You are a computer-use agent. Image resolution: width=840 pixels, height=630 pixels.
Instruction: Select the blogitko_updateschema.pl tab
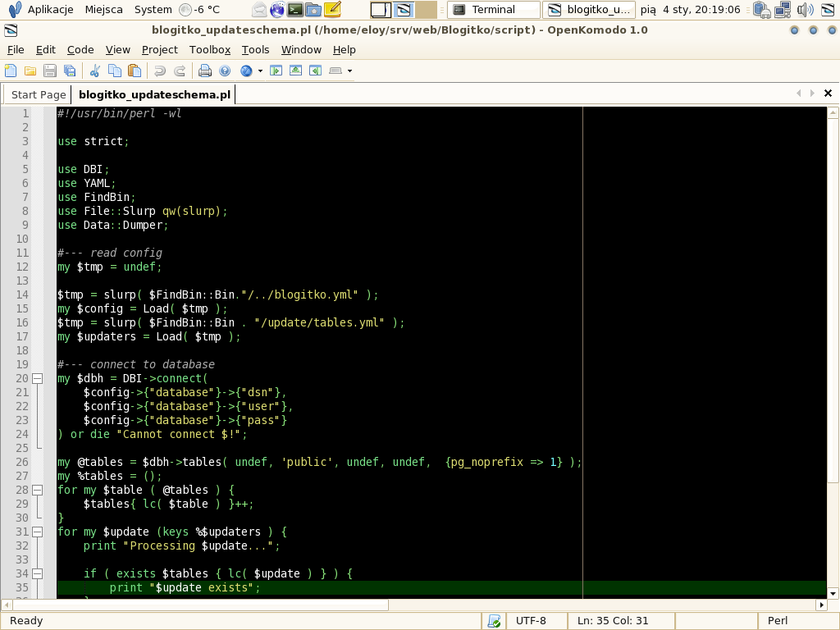pyautogui.click(x=154, y=95)
